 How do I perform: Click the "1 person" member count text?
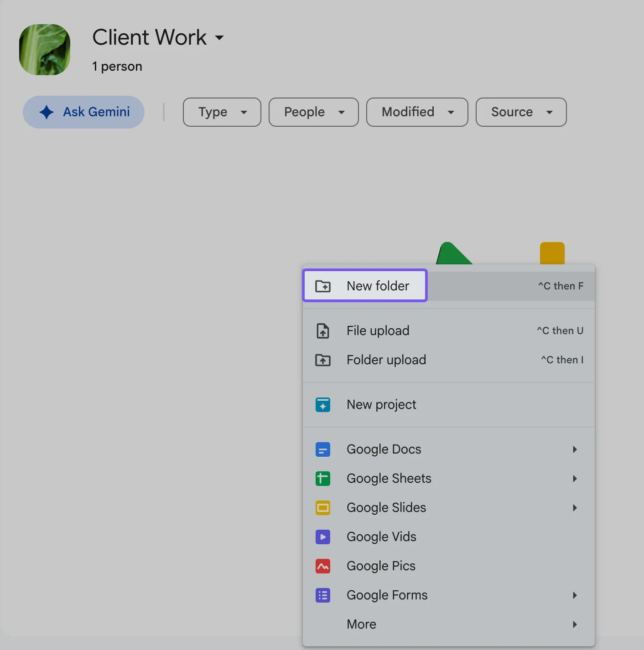tap(117, 67)
